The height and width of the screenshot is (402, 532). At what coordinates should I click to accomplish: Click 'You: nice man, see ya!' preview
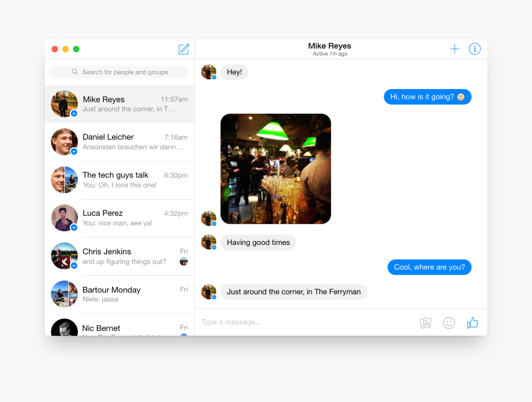(118, 223)
